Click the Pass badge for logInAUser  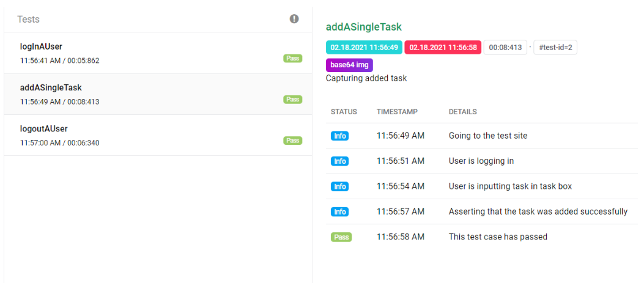(292, 59)
